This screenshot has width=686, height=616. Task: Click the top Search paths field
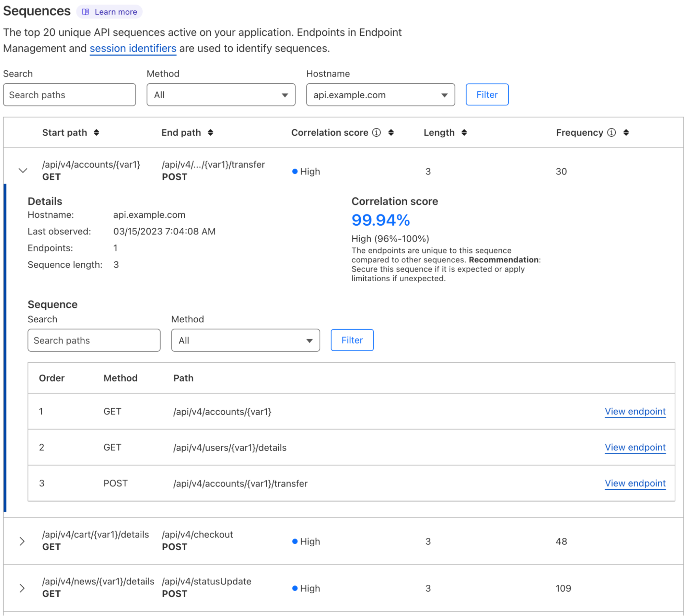pos(69,95)
